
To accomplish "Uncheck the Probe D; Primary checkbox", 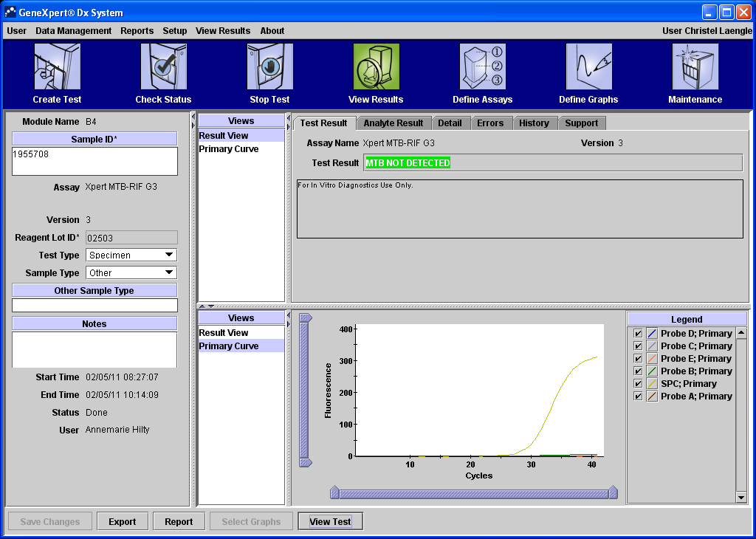I will coord(638,334).
